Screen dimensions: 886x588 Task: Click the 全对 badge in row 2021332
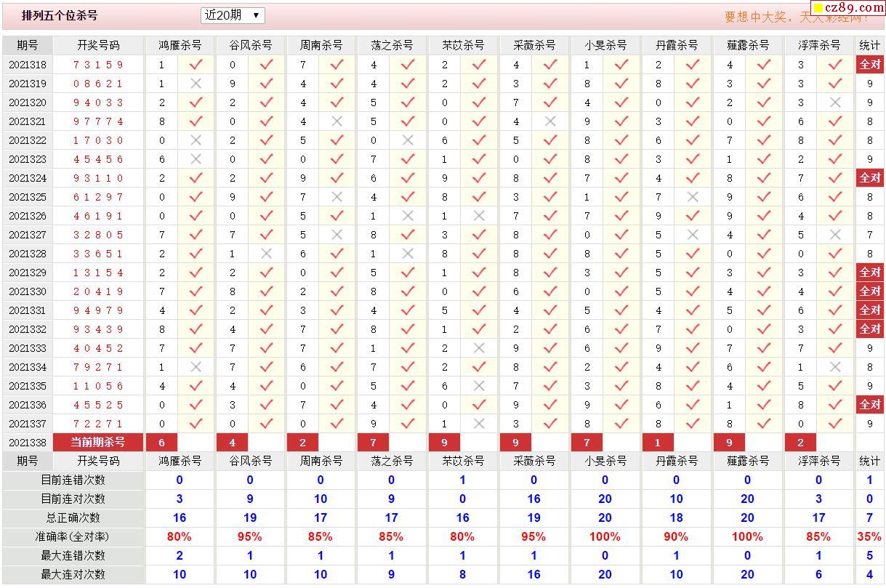click(x=870, y=329)
